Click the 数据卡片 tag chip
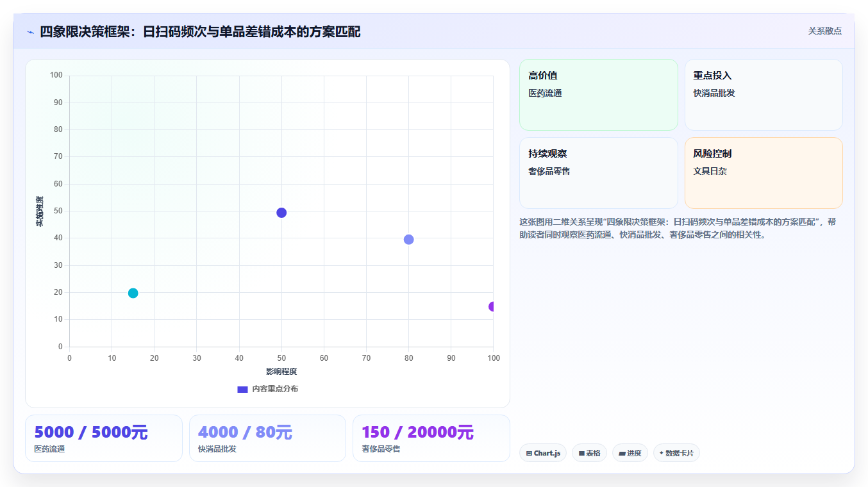The image size is (868, 487). (x=676, y=453)
